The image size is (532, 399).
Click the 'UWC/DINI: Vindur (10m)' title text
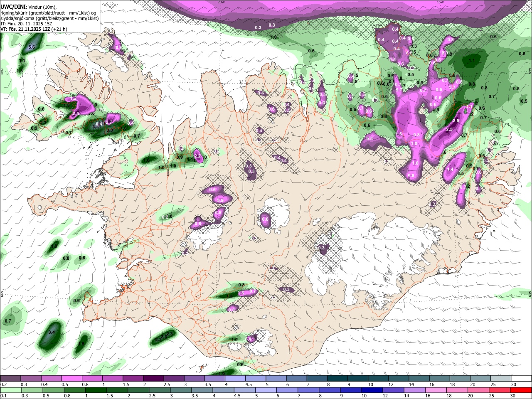coord(29,7)
